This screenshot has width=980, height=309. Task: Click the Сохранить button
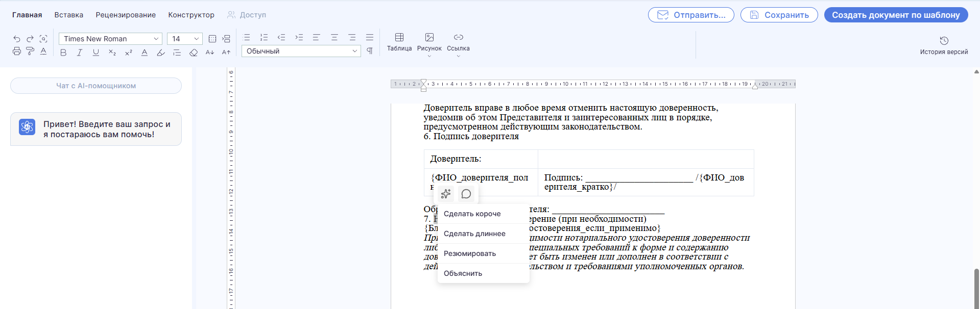(x=779, y=15)
